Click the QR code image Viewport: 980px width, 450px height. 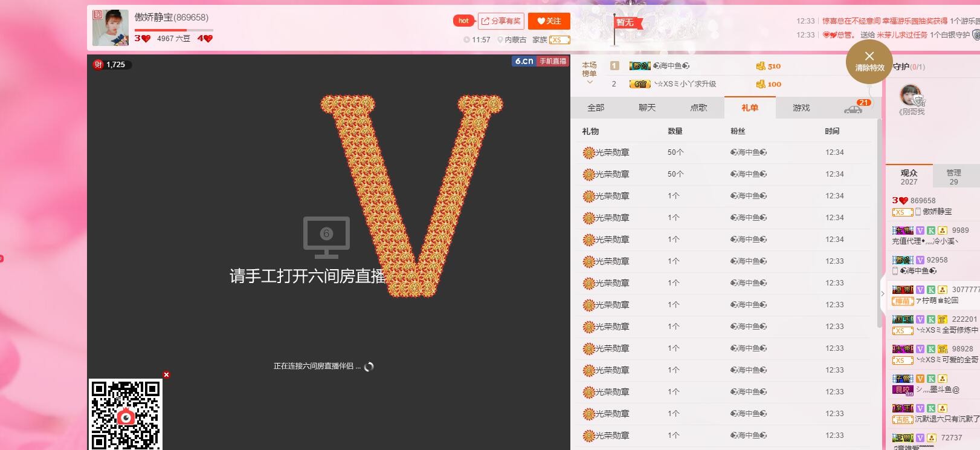click(x=126, y=415)
